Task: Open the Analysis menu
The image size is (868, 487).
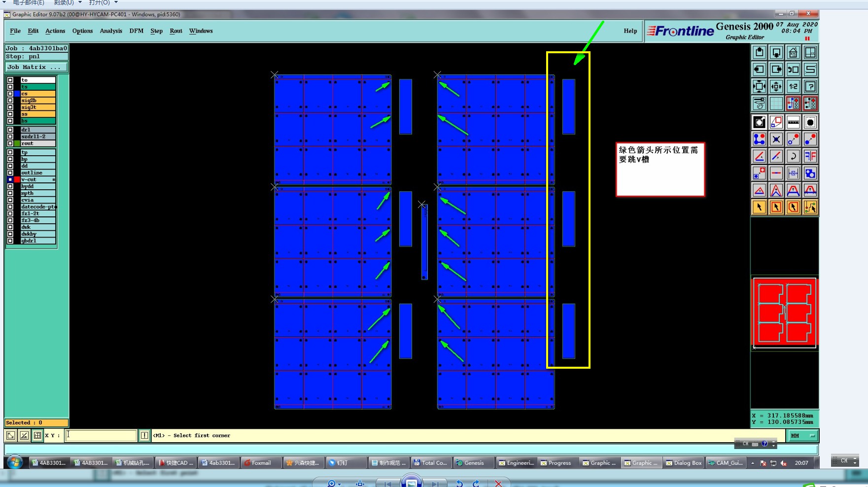Action: click(111, 31)
